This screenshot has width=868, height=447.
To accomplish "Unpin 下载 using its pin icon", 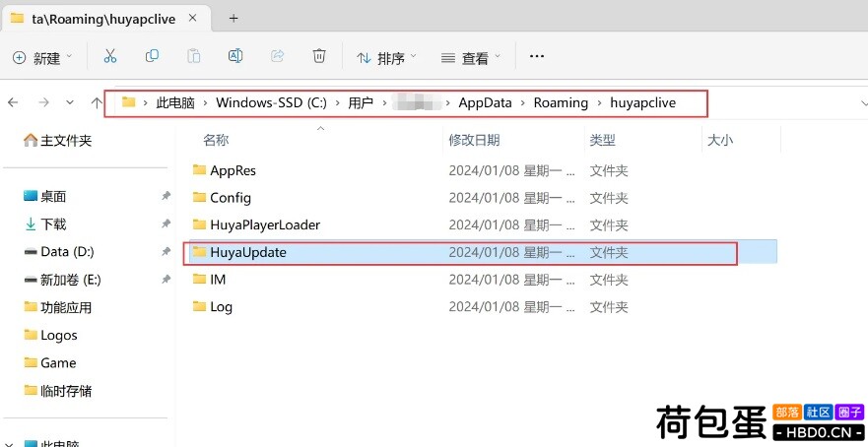I will pos(166,223).
